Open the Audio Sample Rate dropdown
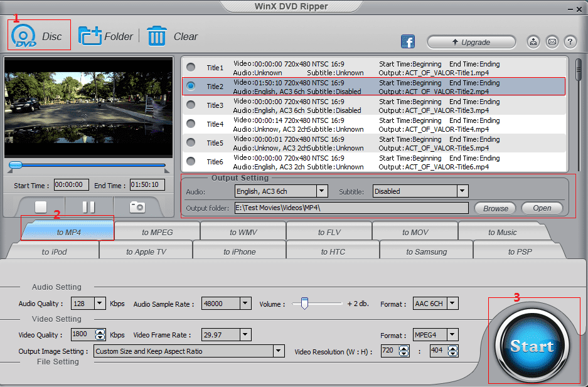The image size is (588, 387). point(245,303)
